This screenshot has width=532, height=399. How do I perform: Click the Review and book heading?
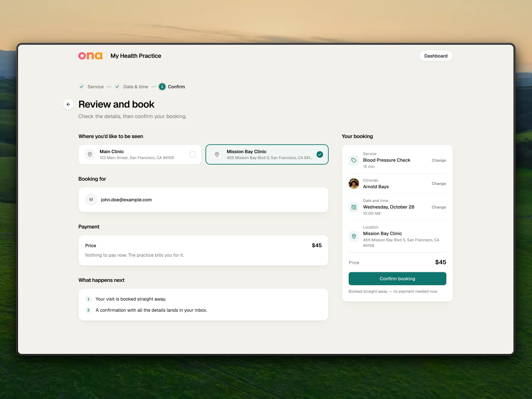[x=116, y=104]
